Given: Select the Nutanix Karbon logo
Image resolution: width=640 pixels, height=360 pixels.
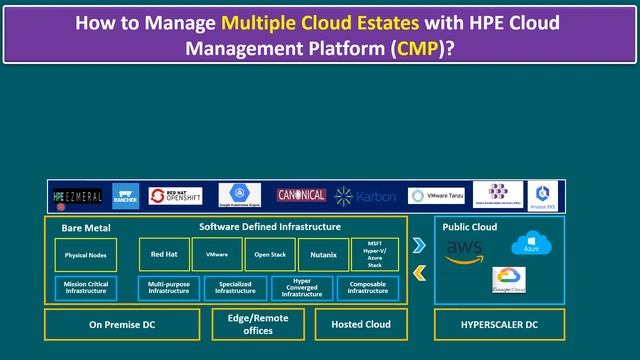Looking at the screenshot, I should tap(365, 196).
